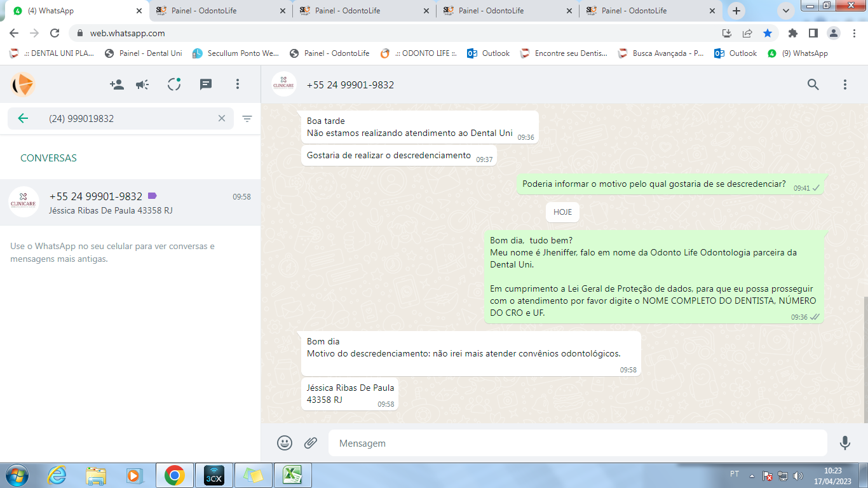Open the ODONTO LIFE bookmark
Image resolution: width=868 pixels, height=488 pixels.
419,53
